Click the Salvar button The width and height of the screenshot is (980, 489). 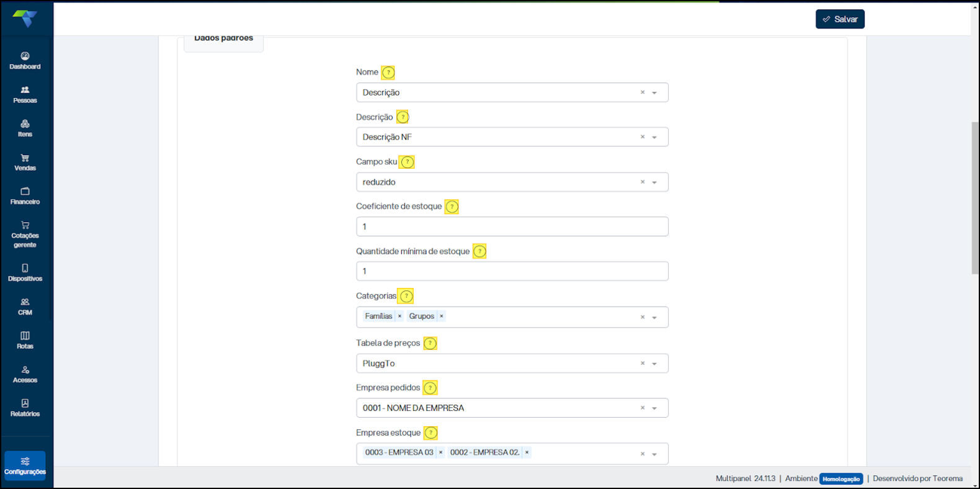tap(840, 19)
